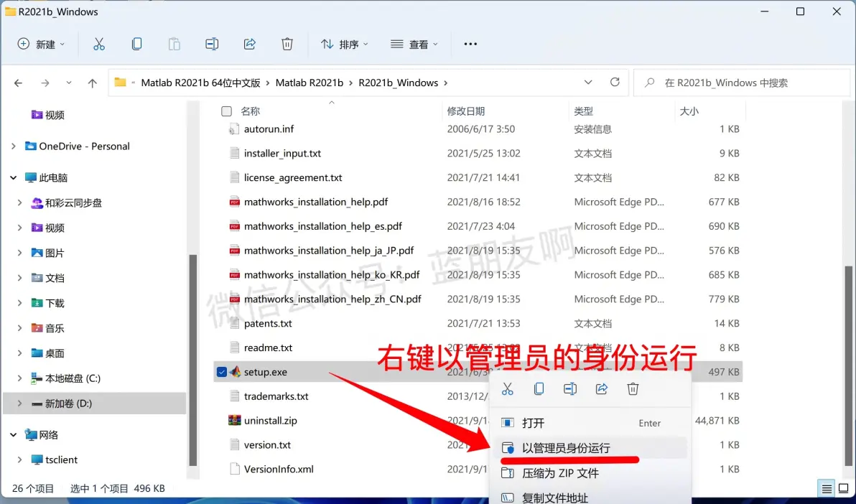Viewport: 856px width, 504px height.
Task: Click the autorun.inf file icon
Action: pyautogui.click(x=233, y=129)
